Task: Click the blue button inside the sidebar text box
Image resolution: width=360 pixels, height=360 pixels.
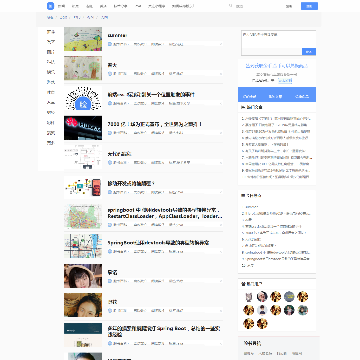Action: point(309,52)
